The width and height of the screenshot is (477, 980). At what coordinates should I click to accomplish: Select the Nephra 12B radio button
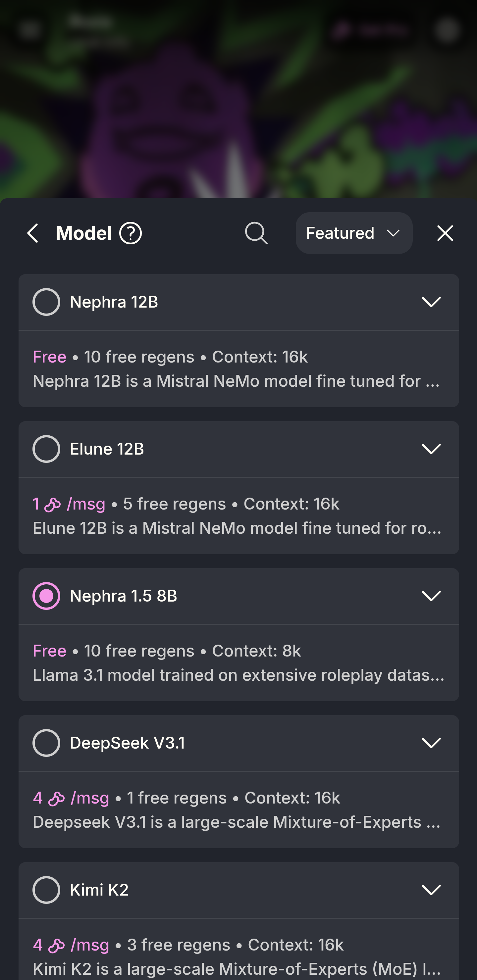[x=46, y=302]
